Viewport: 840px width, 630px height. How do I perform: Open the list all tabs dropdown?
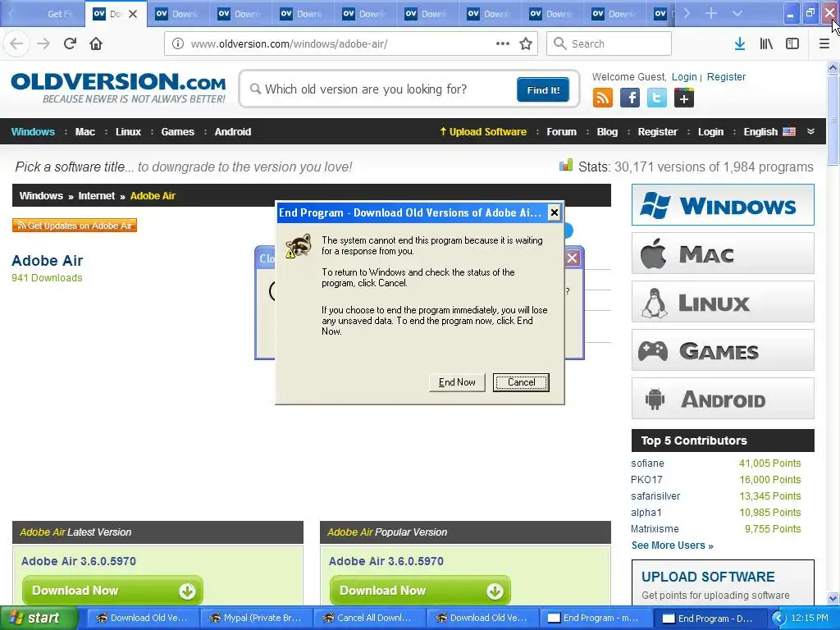tap(737, 13)
